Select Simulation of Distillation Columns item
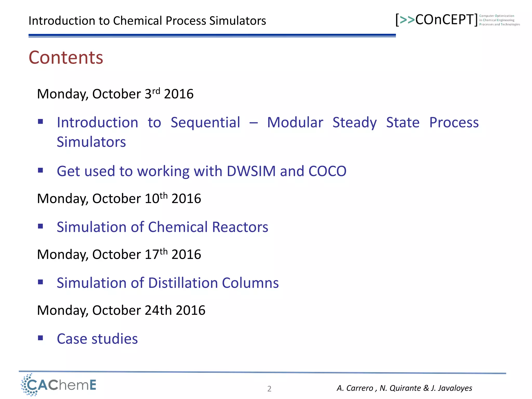The image size is (532, 399). click(x=168, y=283)
